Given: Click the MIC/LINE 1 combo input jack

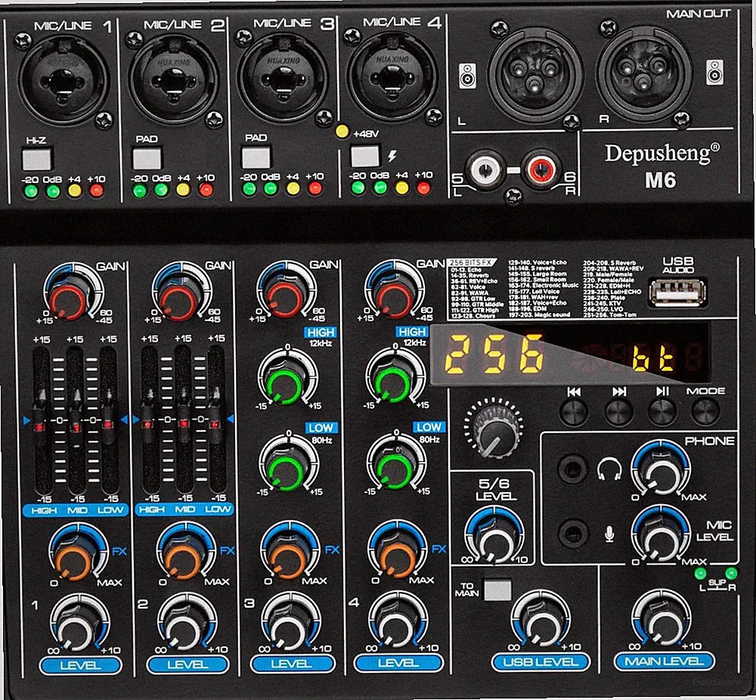Looking at the screenshot, I should [64, 82].
